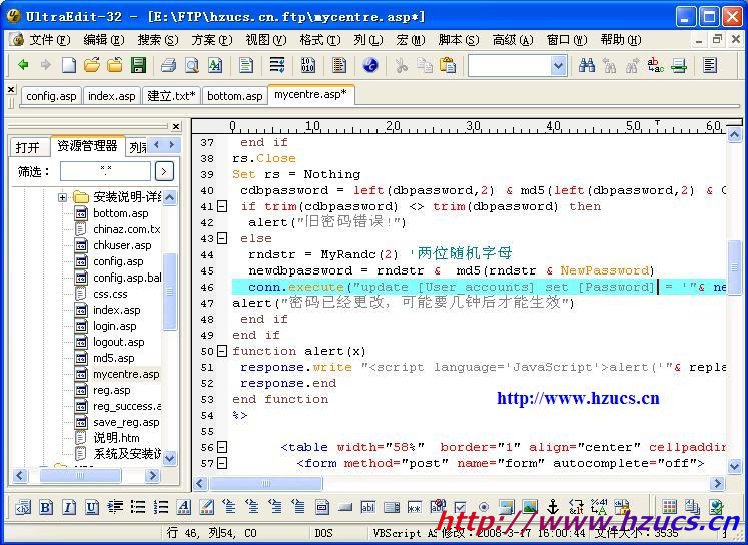
Task: Collapse the code fold at line 41
Action: coord(222,207)
